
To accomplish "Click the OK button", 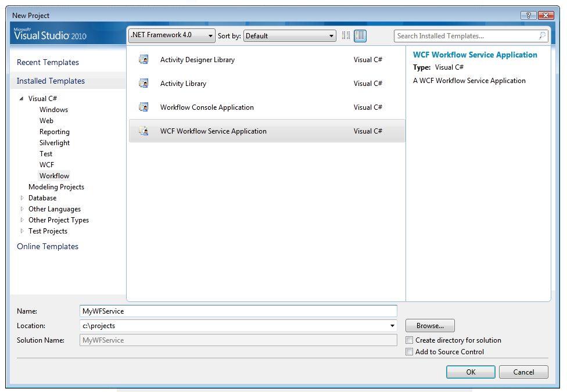I will [471, 372].
